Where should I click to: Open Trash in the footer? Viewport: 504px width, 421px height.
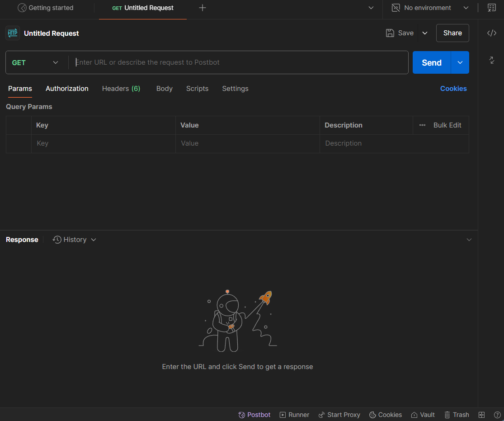tap(457, 415)
